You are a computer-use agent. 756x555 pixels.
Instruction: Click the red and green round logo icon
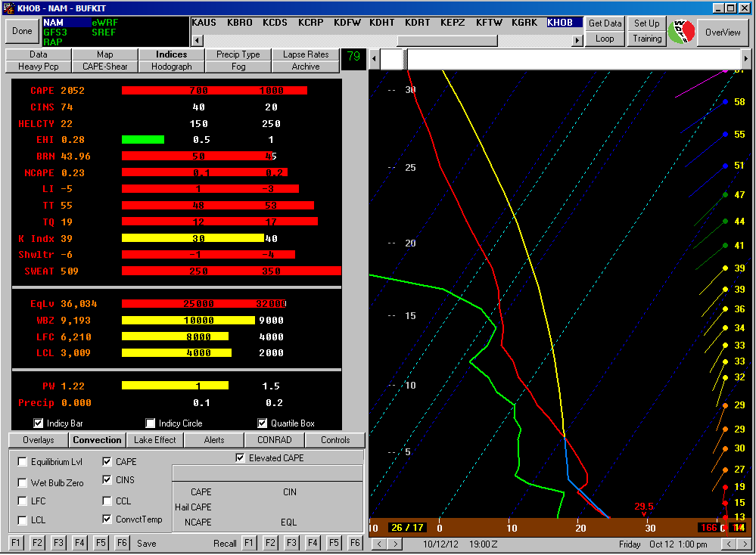pyautogui.click(x=681, y=32)
